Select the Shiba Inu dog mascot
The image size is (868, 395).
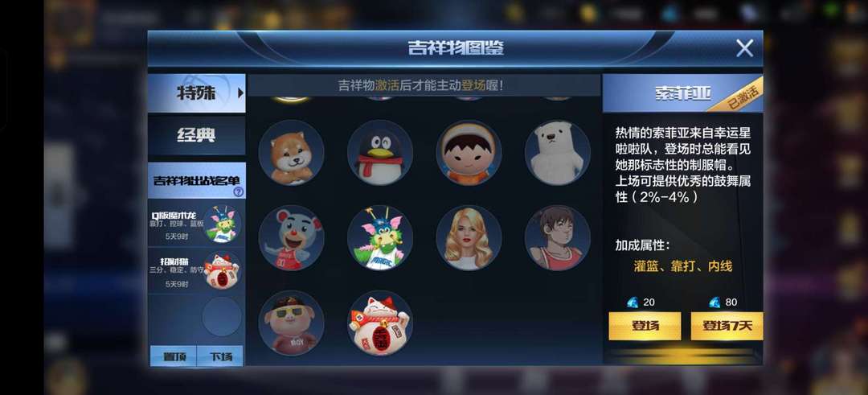(x=291, y=152)
